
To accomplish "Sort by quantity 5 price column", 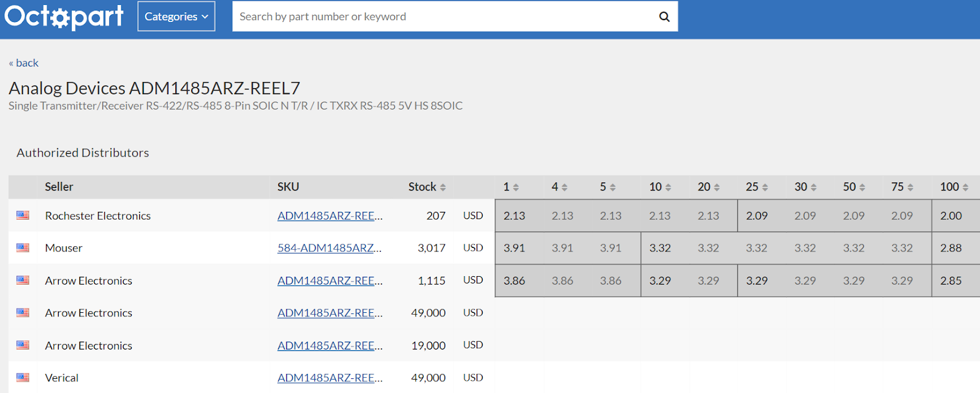I will [608, 187].
